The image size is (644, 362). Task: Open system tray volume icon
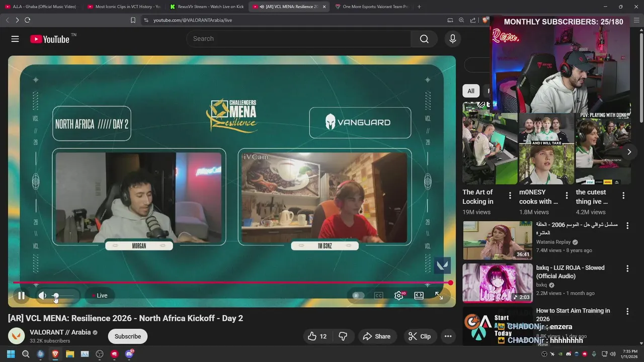[x=612, y=354]
